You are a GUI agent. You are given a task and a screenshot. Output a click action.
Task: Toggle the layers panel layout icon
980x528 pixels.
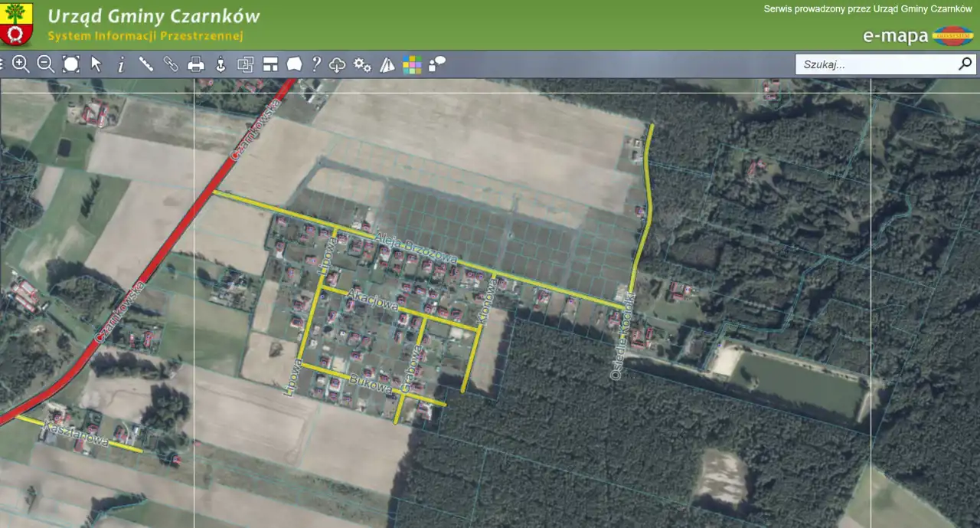pos(269,64)
